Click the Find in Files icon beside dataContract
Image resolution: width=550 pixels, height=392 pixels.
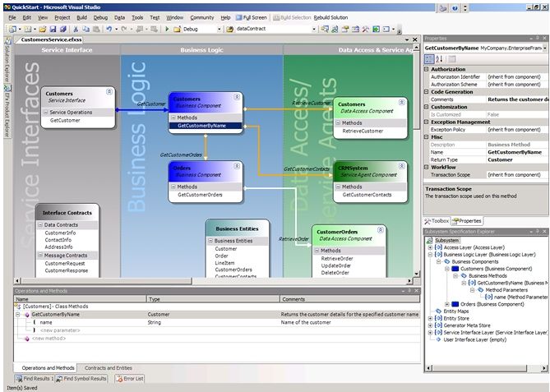(229, 29)
